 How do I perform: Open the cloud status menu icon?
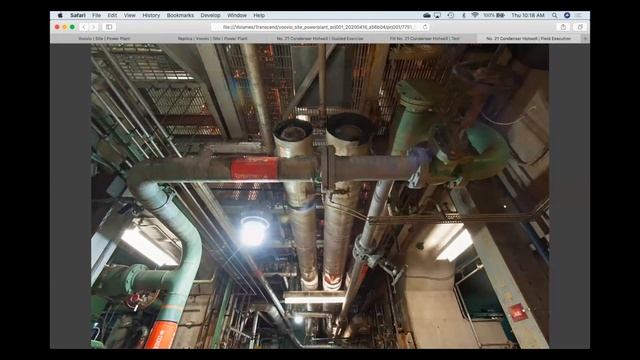(427, 15)
